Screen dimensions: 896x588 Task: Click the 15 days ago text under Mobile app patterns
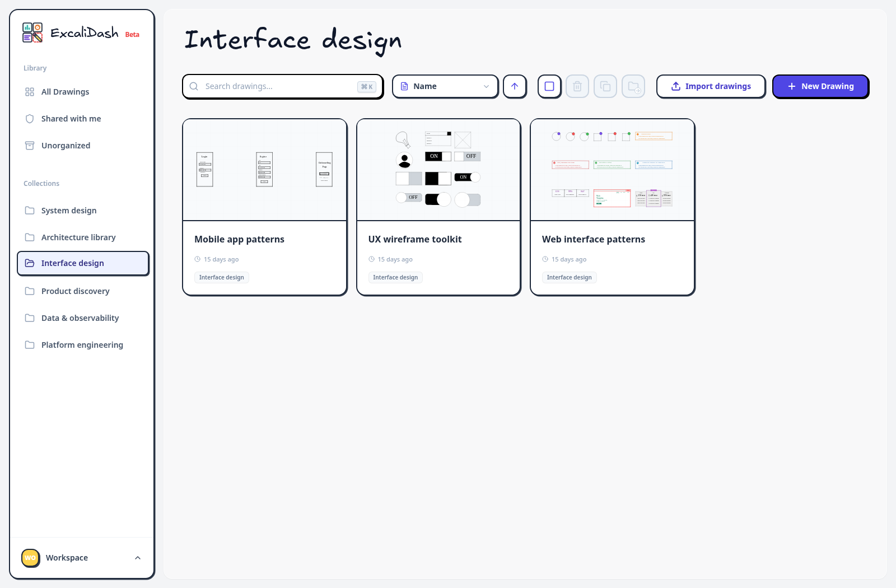[x=221, y=259]
